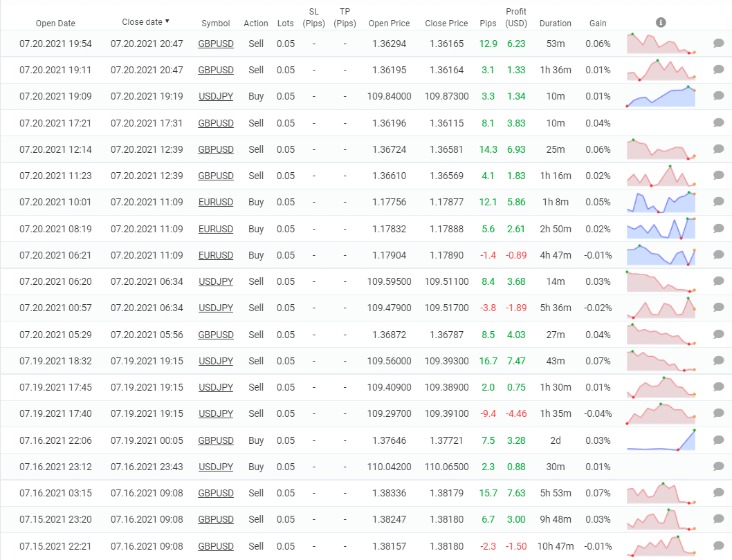View mini chart for the EURUSD 08:19 trade

point(661,228)
